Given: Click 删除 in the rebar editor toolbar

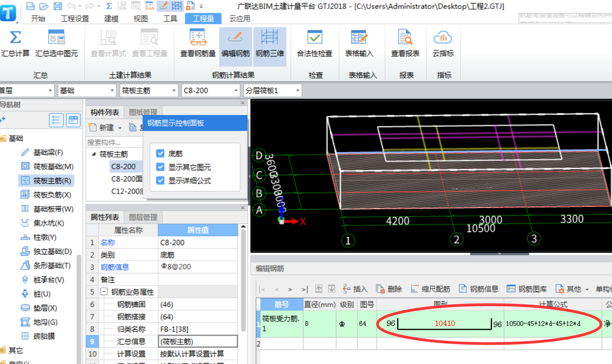Looking at the screenshot, I should point(389,289).
